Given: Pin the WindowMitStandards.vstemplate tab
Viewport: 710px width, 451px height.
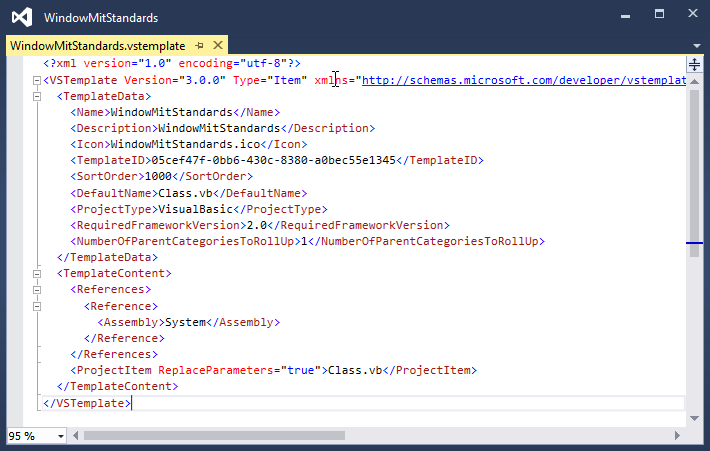Looking at the screenshot, I should (199, 46).
